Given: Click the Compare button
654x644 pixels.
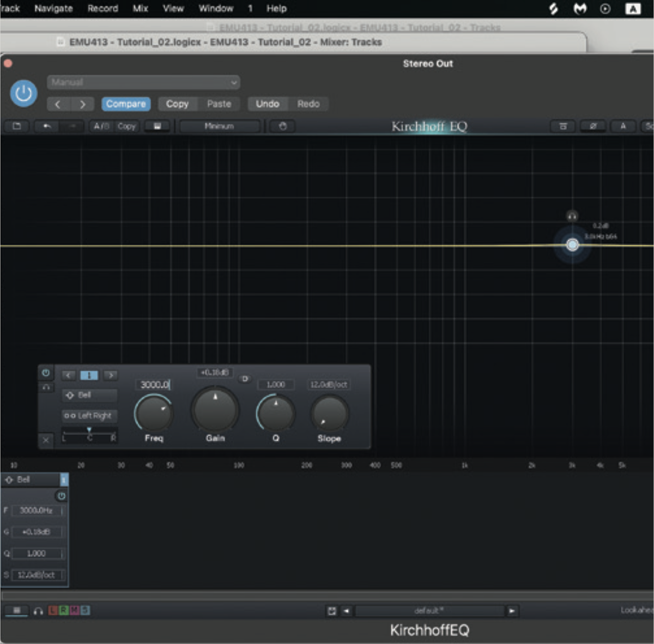Looking at the screenshot, I should [x=126, y=104].
